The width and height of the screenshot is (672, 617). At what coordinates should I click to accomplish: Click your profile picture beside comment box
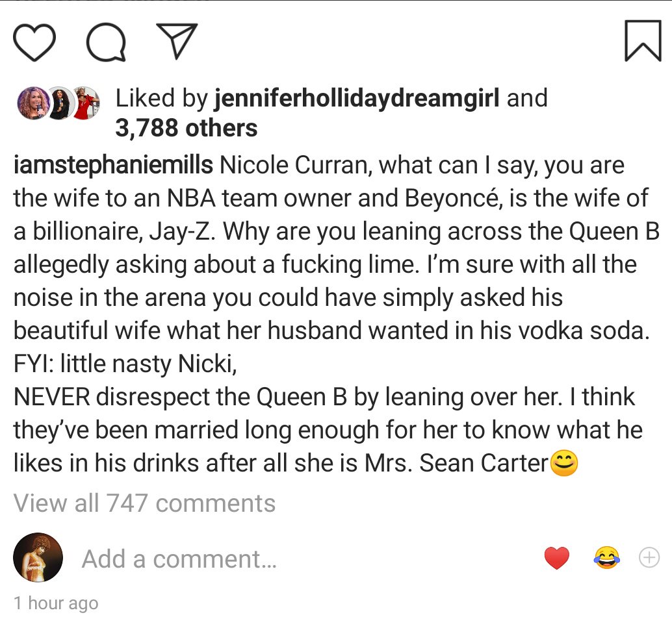38,558
